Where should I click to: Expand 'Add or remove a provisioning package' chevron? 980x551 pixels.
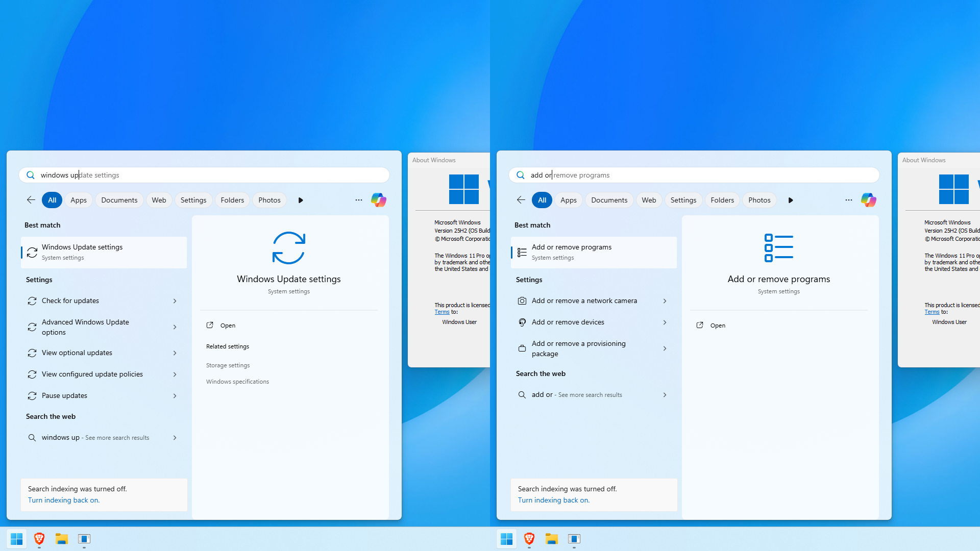tap(665, 348)
